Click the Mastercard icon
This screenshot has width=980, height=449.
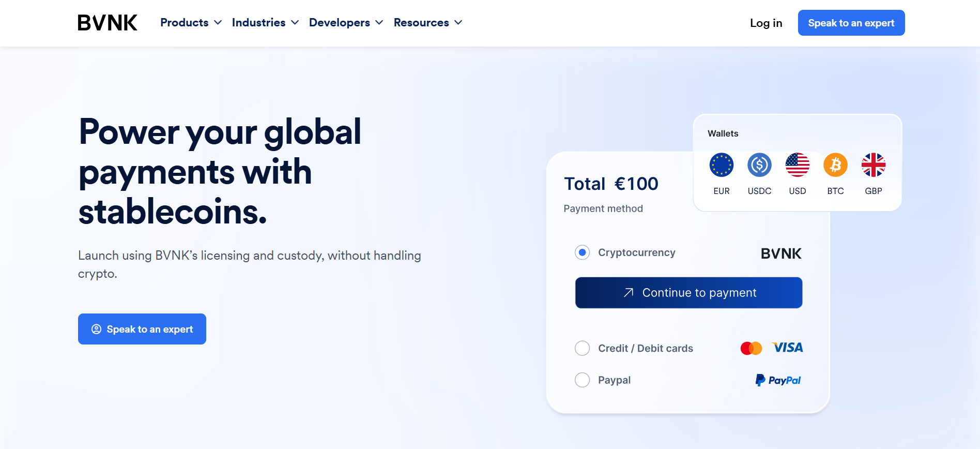(751, 348)
